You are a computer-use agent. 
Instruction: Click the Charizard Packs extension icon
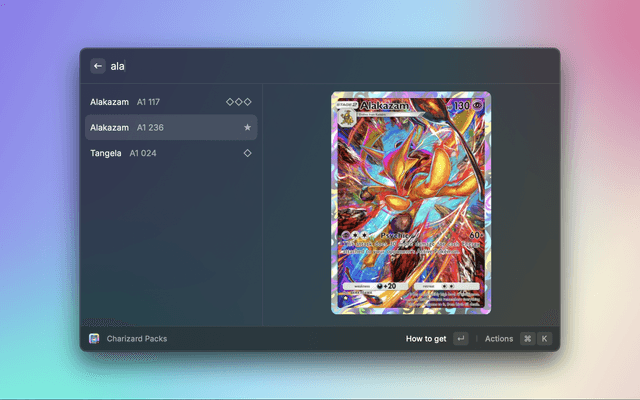point(94,339)
